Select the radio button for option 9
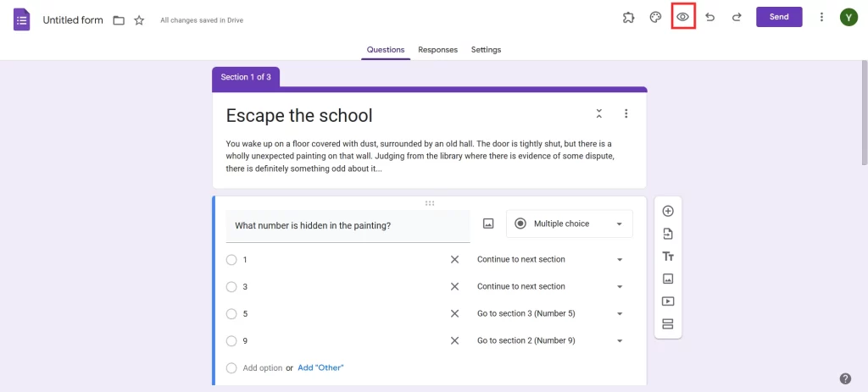Image resolution: width=868 pixels, height=392 pixels. [231, 341]
